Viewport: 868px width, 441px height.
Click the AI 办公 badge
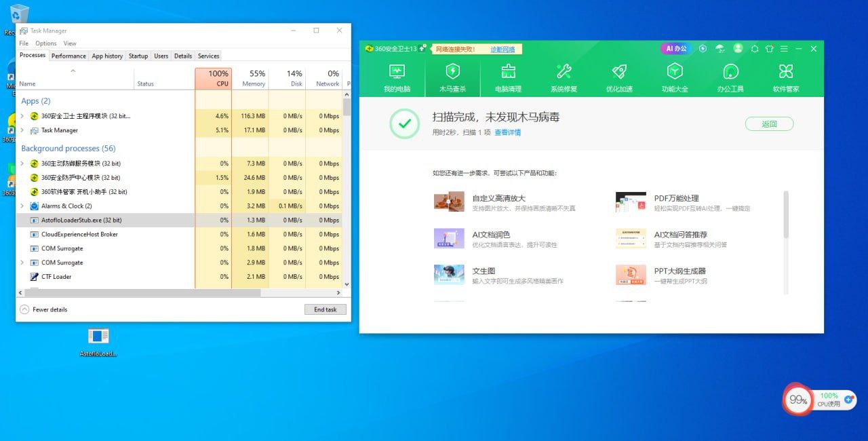click(x=676, y=49)
